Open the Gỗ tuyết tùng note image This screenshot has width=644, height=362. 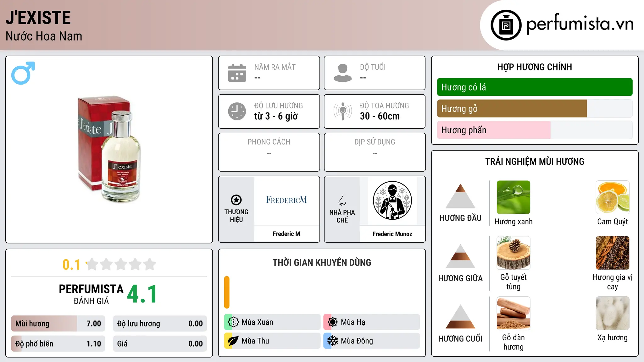pyautogui.click(x=514, y=253)
